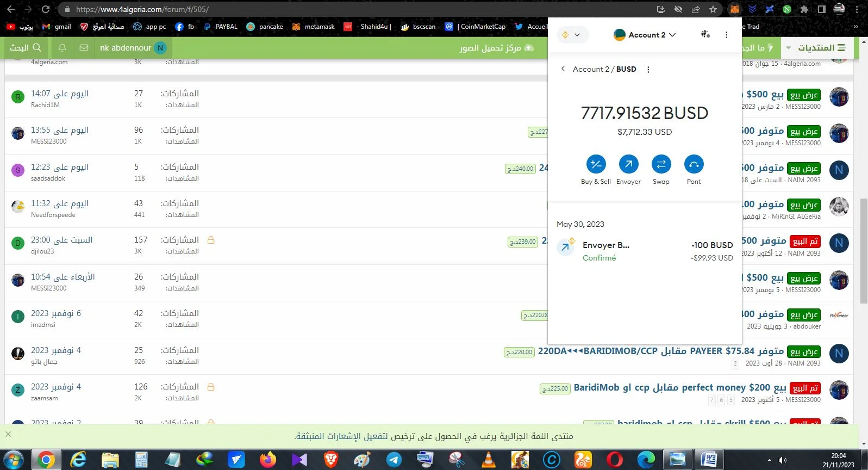Click the Swap icon in the wallet
Viewport: 868px width, 470px height.
(x=661, y=164)
